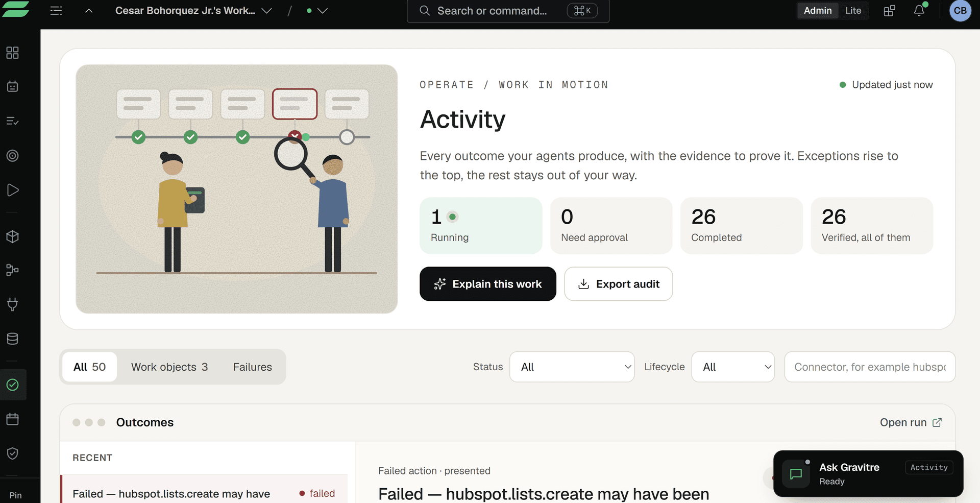
Task: Focus the Connector filter input field
Action: [870, 367]
